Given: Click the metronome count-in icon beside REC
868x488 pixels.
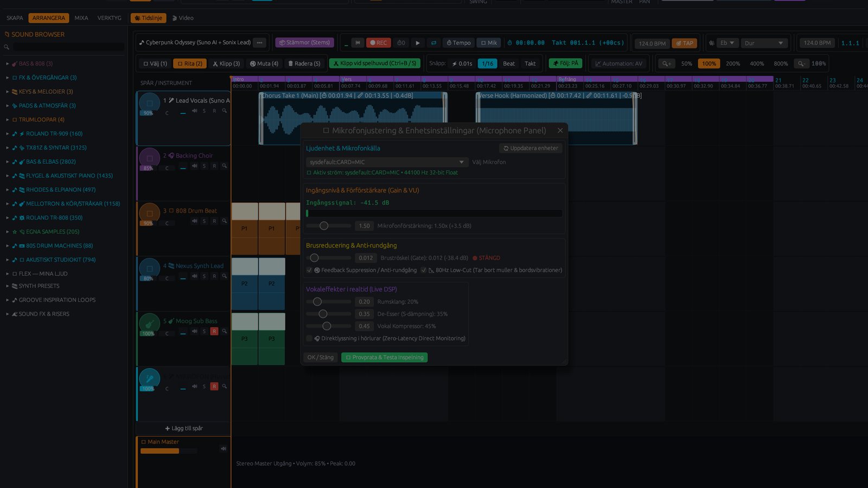Looking at the screenshot, I should coord(401,43).
